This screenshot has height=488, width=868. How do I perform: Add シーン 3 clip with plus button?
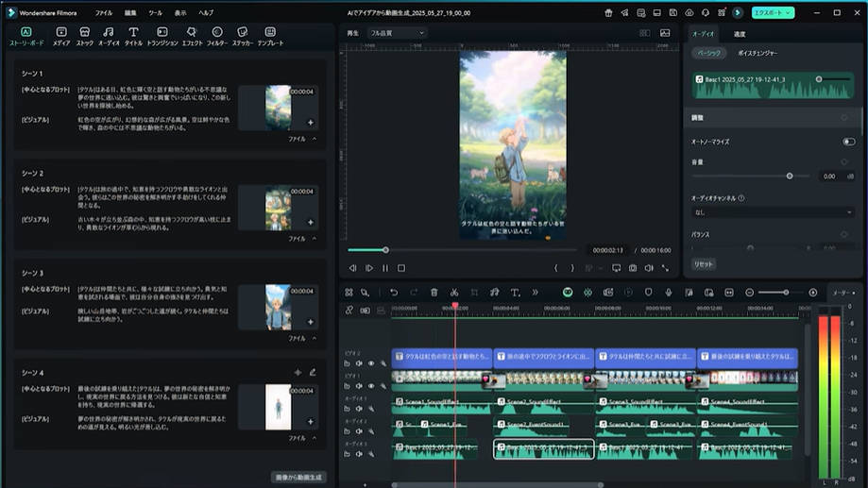(x=311, y=322)
